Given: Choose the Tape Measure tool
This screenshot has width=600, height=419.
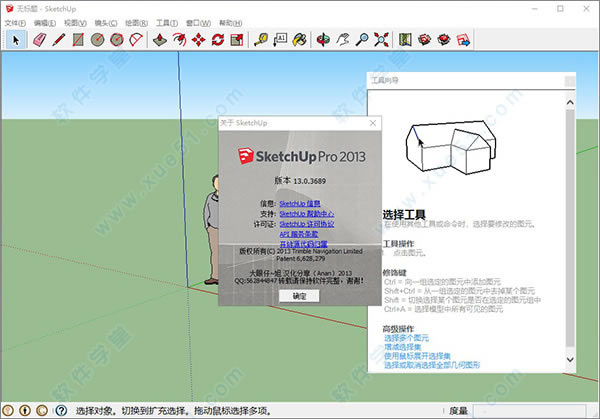Looking at the screenshot, I should pos(261,40).
